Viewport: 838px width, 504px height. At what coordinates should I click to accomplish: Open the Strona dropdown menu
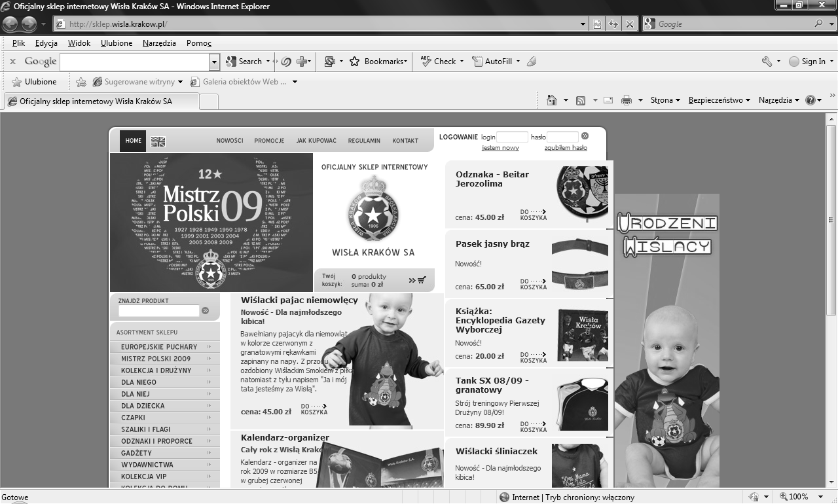pyautogui.click(x=665, y=100)
